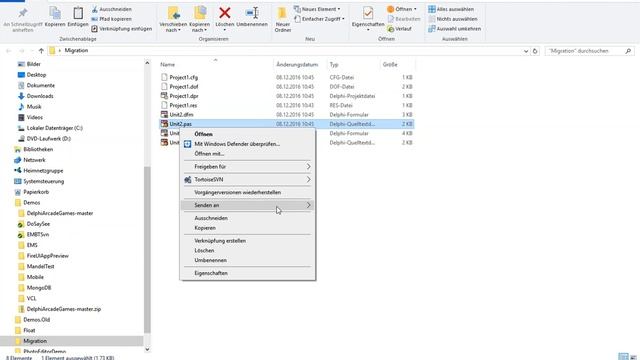Click navigation pane scrollbar down arrow
This screenshot has height=360, width=640.
pos(147,349)
